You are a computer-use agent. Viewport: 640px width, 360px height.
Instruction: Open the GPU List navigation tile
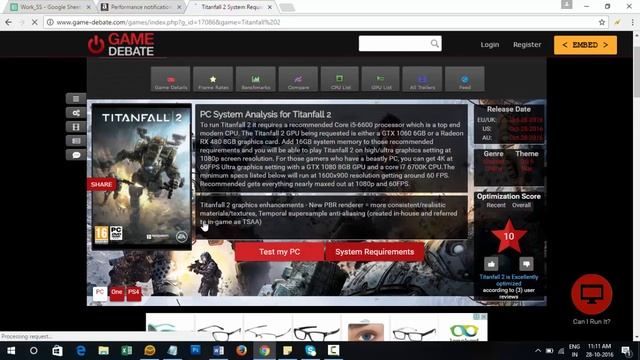(381, 79)
